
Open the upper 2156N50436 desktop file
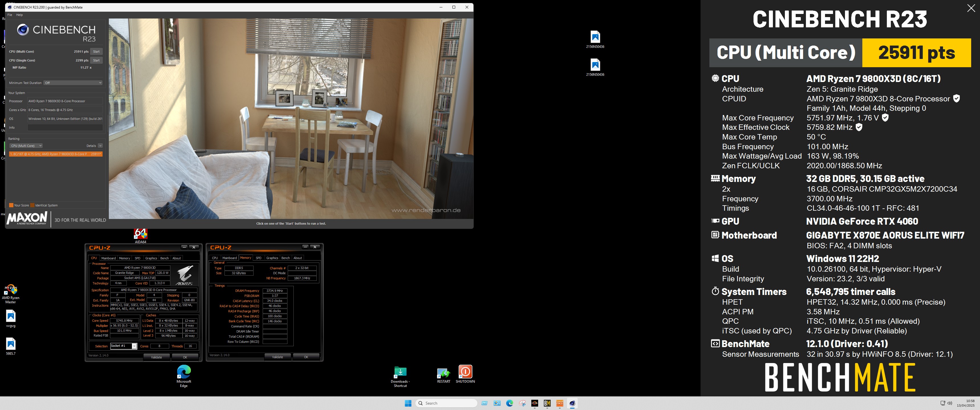click(x=595, y=39)
